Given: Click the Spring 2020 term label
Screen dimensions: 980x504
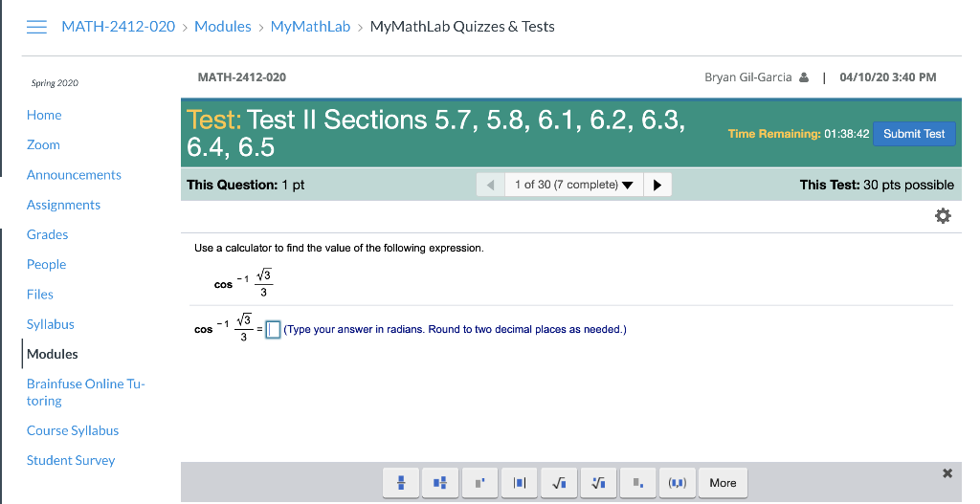Looking at the screenshot, I should coord(55,83).
